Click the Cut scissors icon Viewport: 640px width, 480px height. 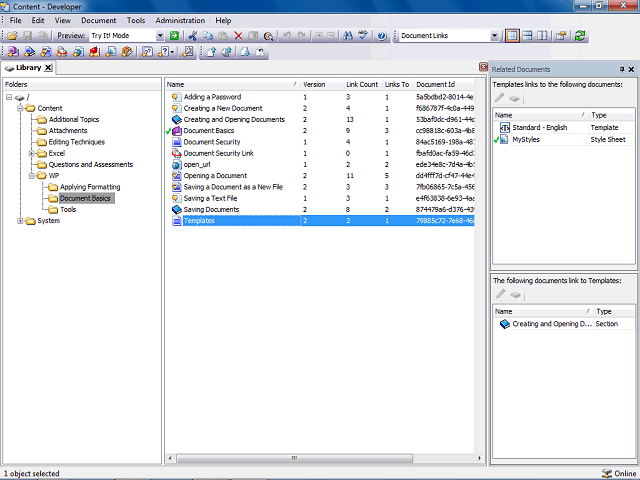193,36
